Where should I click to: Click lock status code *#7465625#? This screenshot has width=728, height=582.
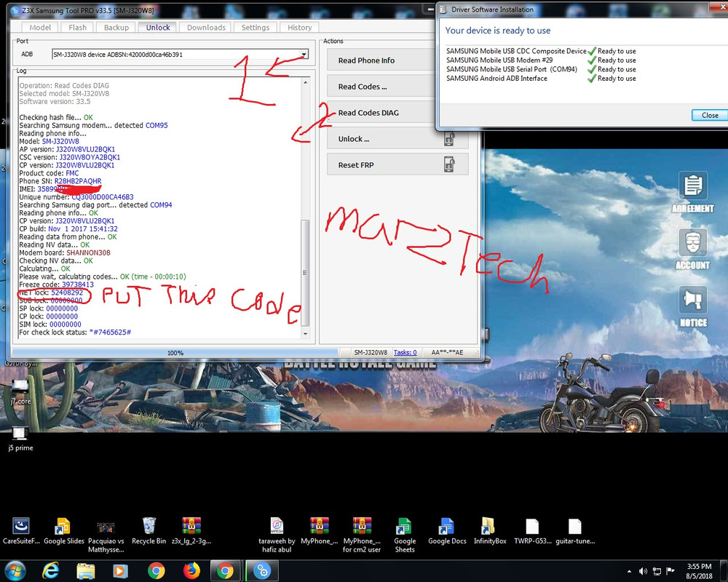(110, 332)
